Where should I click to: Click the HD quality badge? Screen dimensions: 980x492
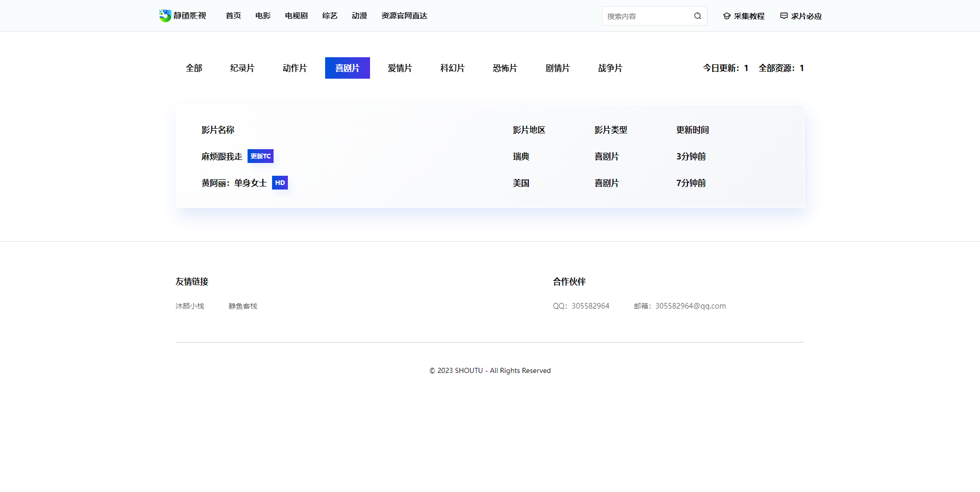pyautogui.click(x=280, y=183)
